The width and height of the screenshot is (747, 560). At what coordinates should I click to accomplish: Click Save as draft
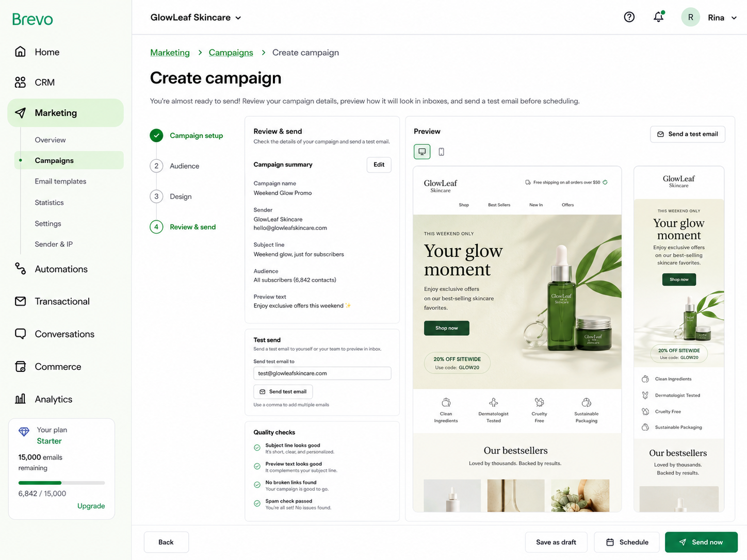pos(556,542)
